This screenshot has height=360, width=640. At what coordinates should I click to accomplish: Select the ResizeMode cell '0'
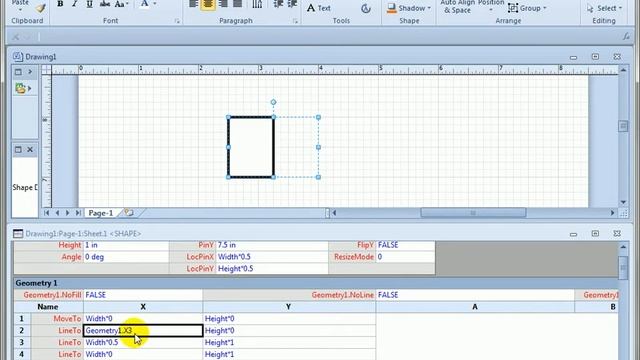click(405, 257)
